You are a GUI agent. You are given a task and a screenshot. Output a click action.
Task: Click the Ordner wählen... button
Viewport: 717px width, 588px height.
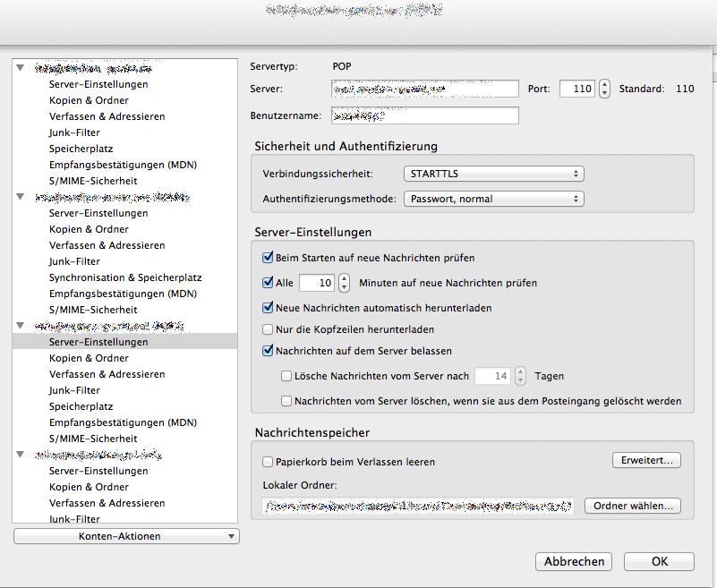(632, 506)
